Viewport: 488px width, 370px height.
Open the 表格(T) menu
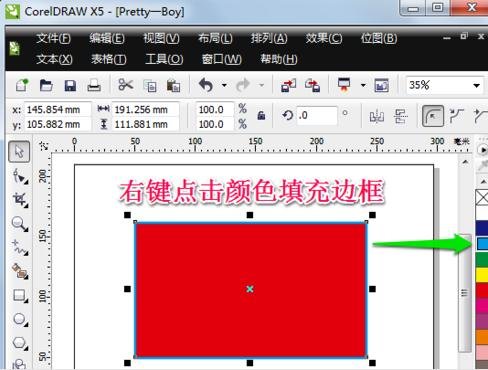pyautogui.click(x=109, y=59)
